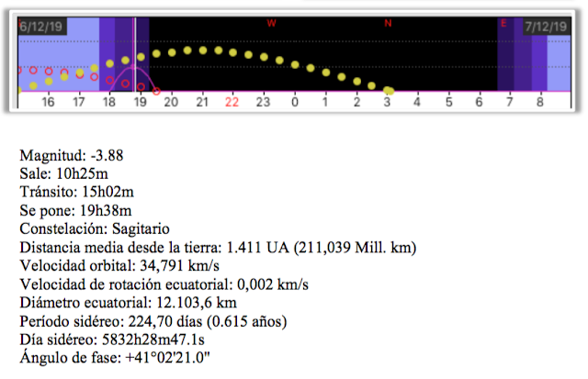Viewport: 588px width, 379px height.
Task: Select hour 1 on the timeline axis
Action: (x=325, y=102)
